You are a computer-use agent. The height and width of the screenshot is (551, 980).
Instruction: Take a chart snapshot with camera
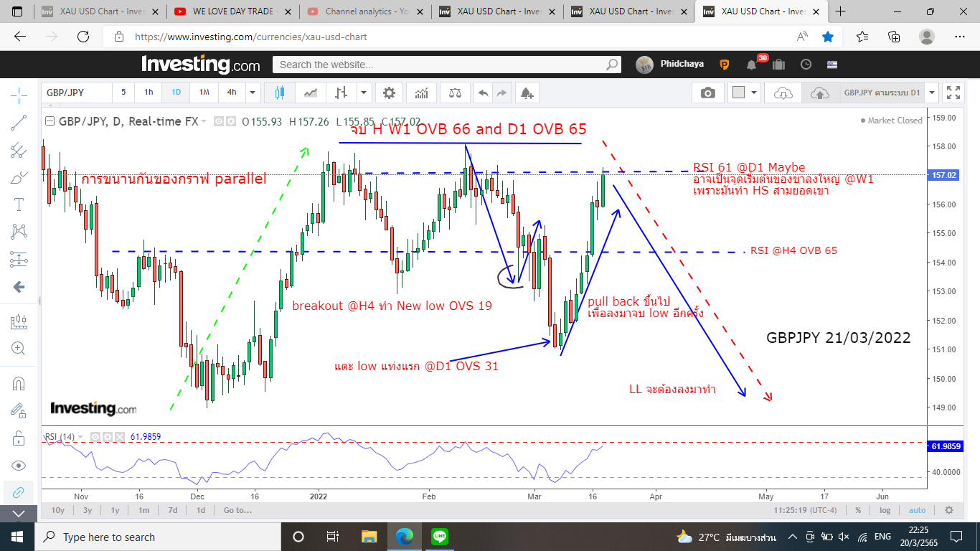click(708, 93)
